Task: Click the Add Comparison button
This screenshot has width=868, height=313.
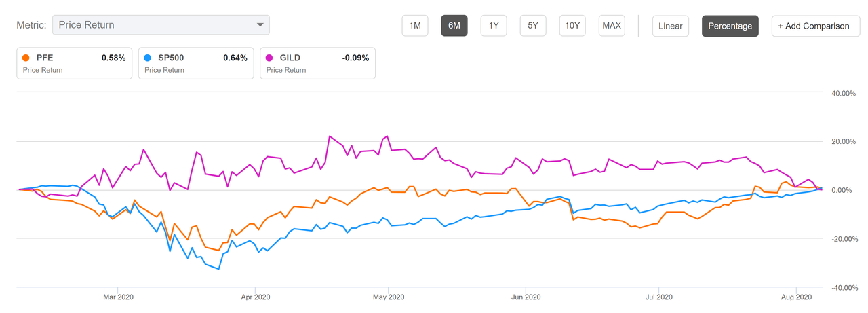Action: (813, 26)
